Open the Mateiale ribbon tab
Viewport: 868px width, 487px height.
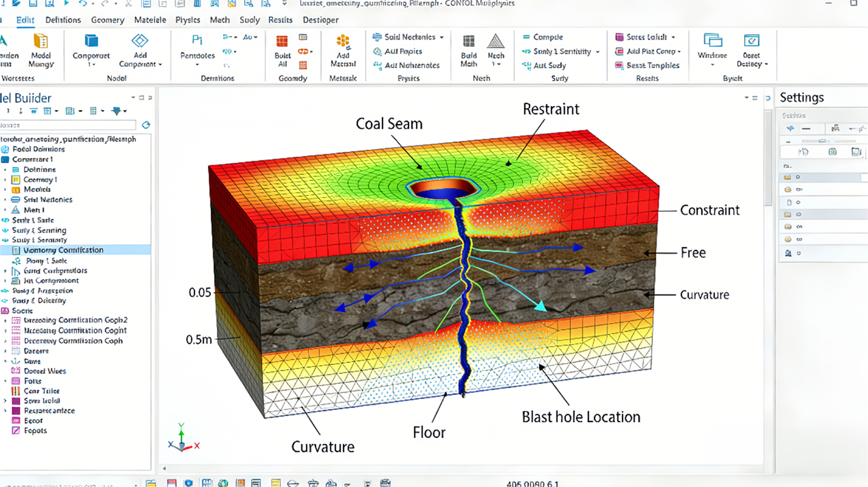point(150,20)
